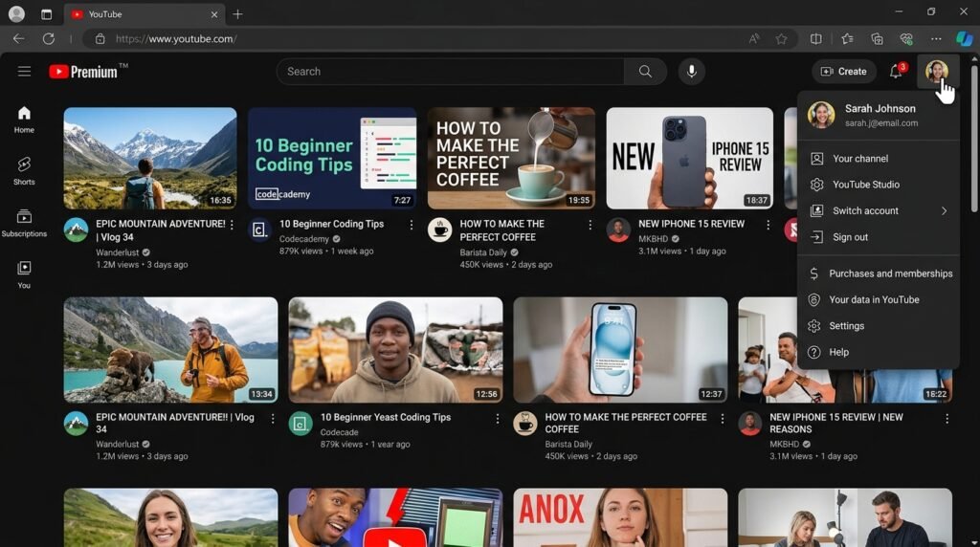Start voice search with microphone icon
Image resolution: width=980 pixels, height=547 pixels.
691,71
